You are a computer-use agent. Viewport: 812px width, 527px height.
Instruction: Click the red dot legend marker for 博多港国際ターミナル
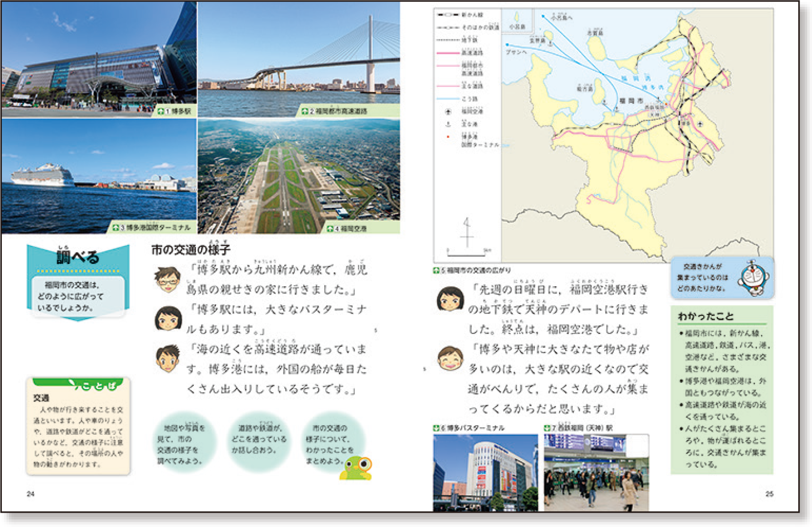click(448, 137)
